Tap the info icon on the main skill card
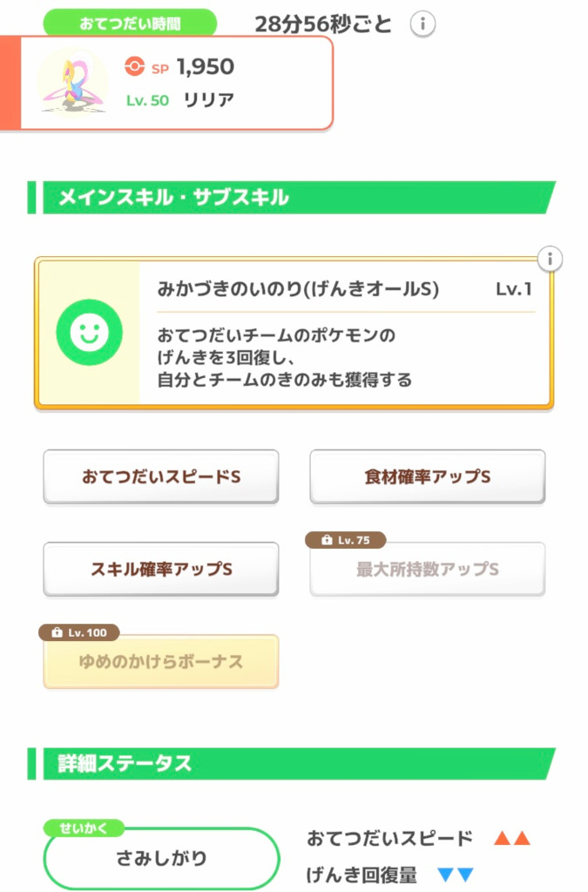The image size is (588, 892). point(550,259)
